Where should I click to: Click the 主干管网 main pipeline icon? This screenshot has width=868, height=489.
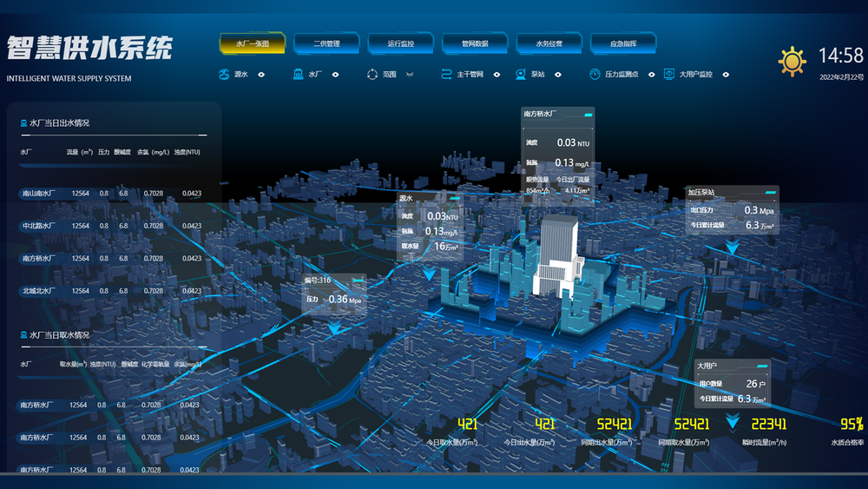click(447, 75)
